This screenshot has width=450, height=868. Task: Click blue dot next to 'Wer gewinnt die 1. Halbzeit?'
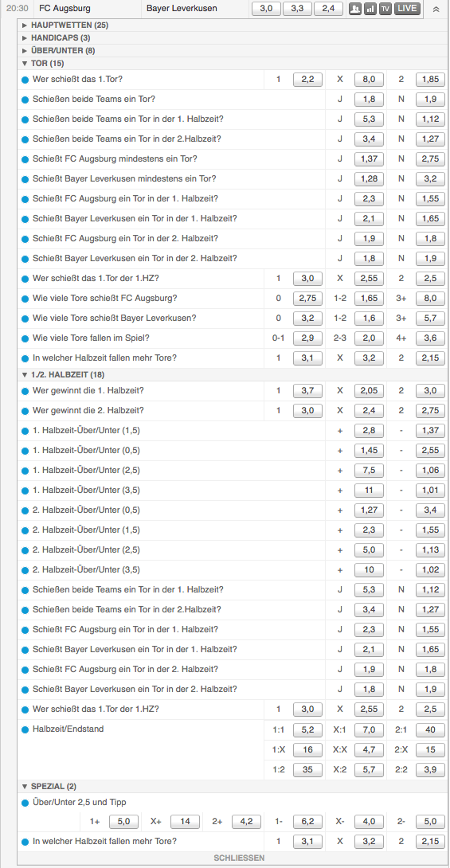[25, 391]
